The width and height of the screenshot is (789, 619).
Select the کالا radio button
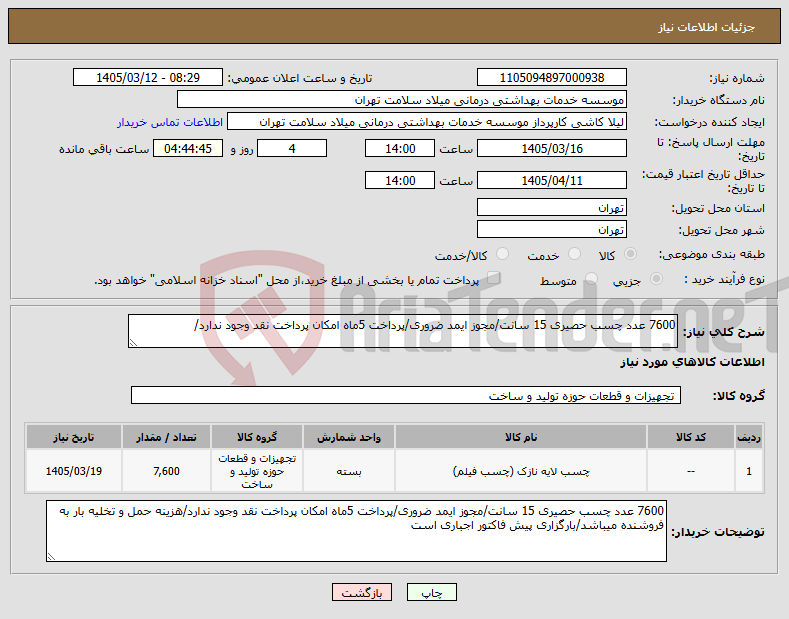(630, 254)
